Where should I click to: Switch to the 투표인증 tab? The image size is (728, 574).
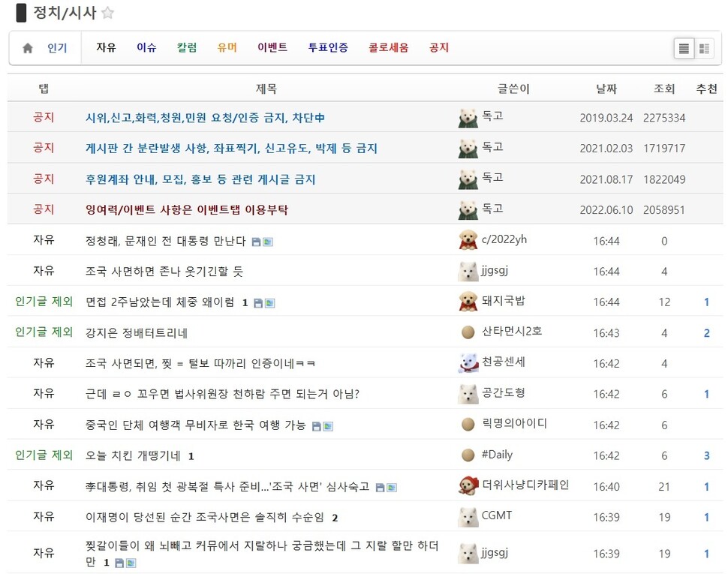pos(327,46)
